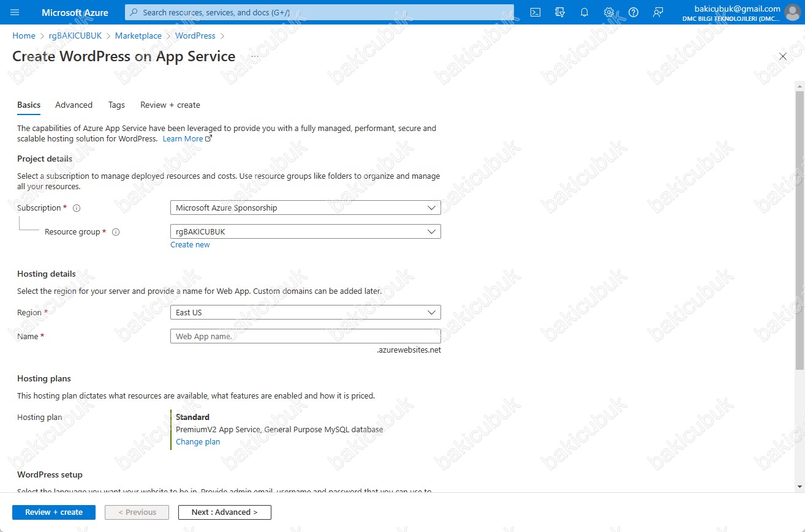Click the Hosting details heading
805x532 pixels.
pos(47,274)
